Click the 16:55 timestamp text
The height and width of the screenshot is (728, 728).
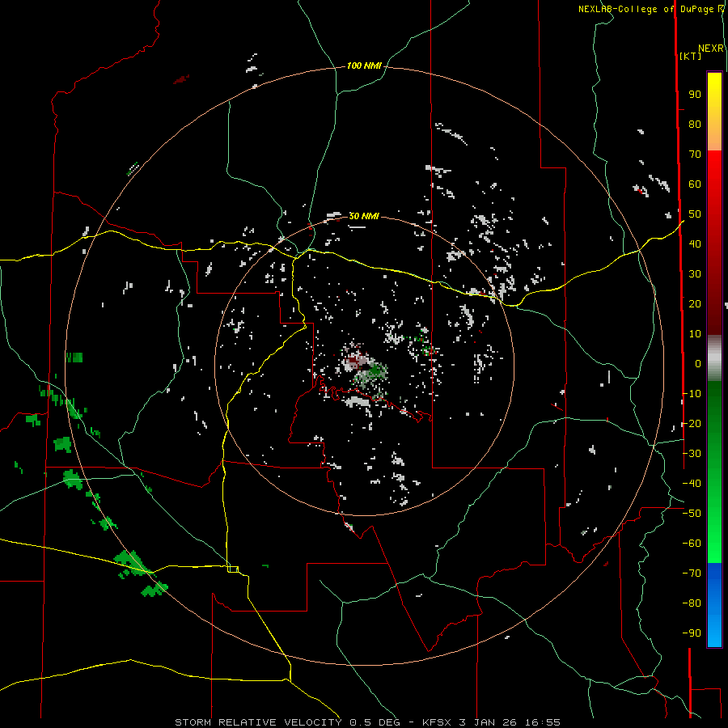[543, 722]
